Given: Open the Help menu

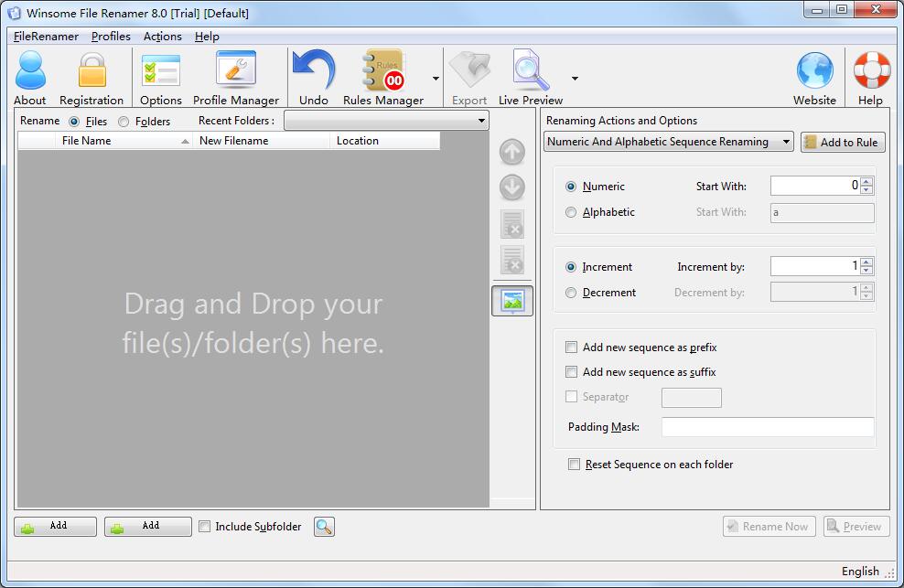Looking at the screenshot, I should 207,37.
